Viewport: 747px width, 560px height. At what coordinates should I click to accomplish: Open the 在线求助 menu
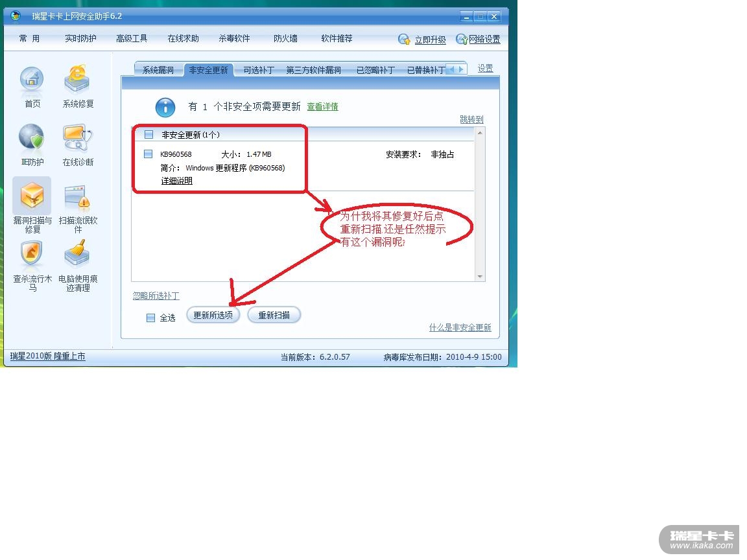click(183, 39)
